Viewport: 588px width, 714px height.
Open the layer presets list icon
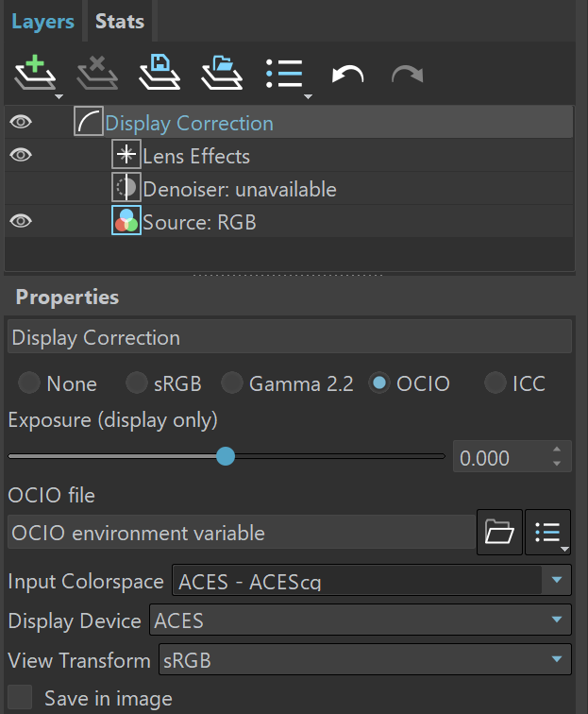coord(285,75)
